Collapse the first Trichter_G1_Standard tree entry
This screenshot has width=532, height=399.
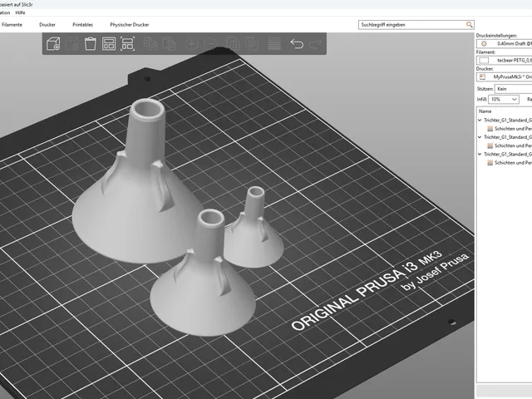(480, 120)
